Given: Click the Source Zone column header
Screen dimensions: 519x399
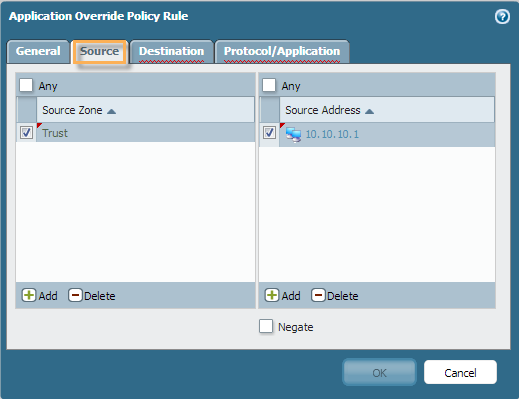Looking at the screenshot, I should pyautogui.click(x=145, y=110).
